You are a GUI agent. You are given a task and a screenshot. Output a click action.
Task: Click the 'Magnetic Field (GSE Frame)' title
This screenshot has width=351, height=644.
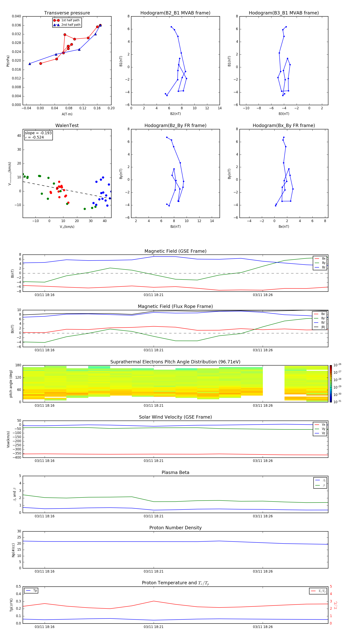175,251
